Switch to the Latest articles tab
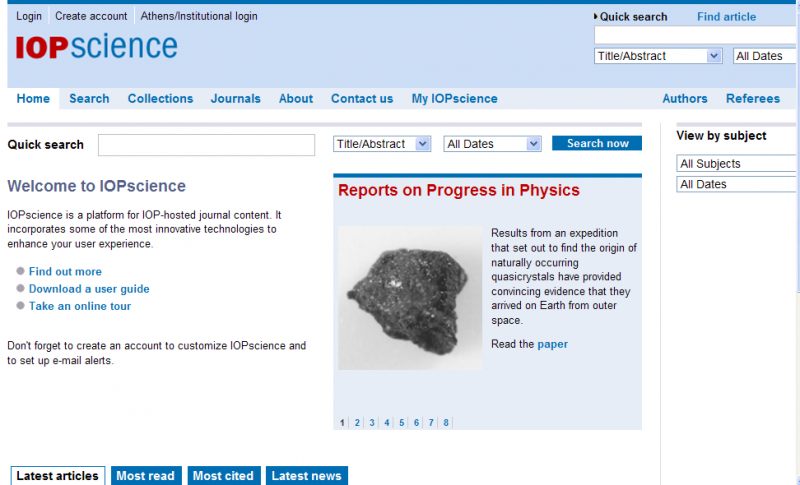Screen dimensions: 800x485 tap(58, 476)
